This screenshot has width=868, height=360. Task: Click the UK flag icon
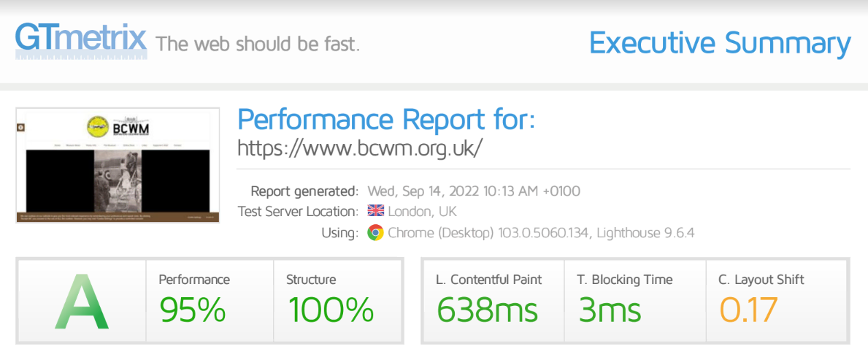click(375, 212)
